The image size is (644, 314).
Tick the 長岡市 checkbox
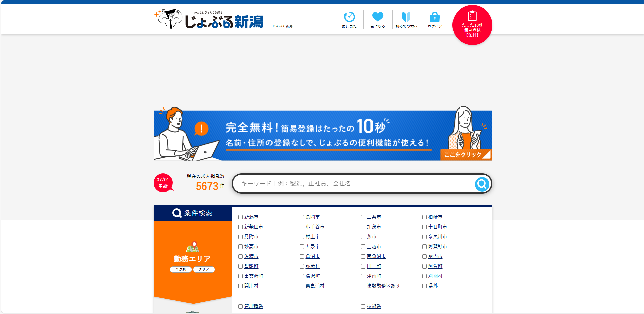click(302, 217)
